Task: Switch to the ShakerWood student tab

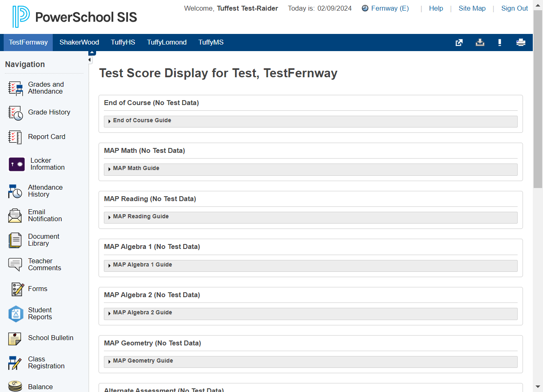Action: 79,43
